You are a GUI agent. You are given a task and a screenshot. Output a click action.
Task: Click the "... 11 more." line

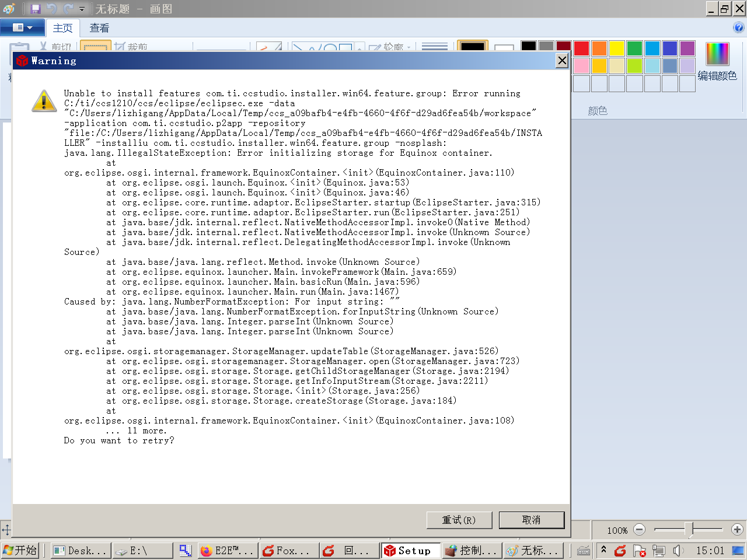(x=136, y=431)
